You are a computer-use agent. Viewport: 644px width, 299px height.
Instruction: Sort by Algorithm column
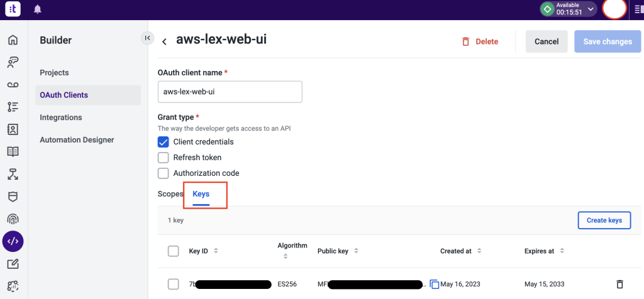point(286,257)
